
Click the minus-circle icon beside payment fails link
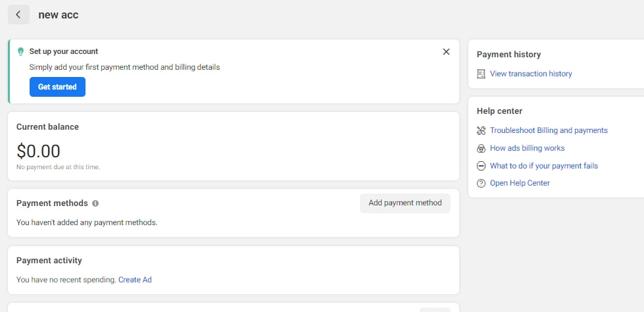(x=481, y=166)
